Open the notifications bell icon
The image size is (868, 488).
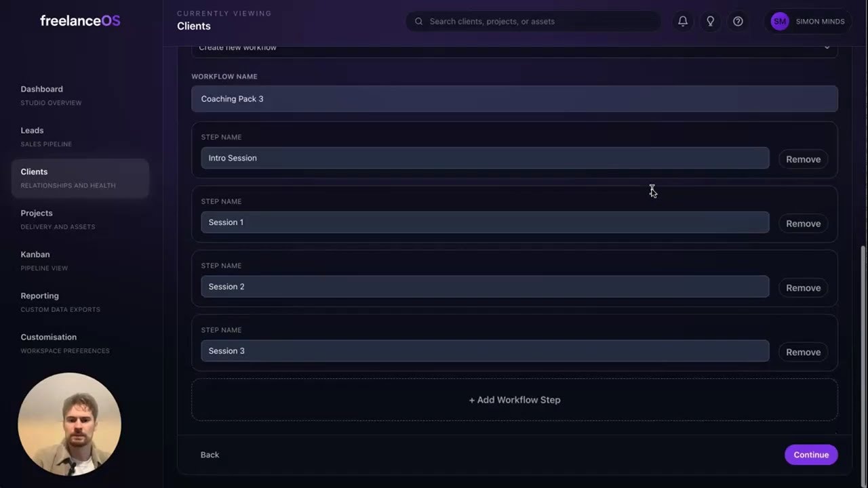click(x=683, y=21)
